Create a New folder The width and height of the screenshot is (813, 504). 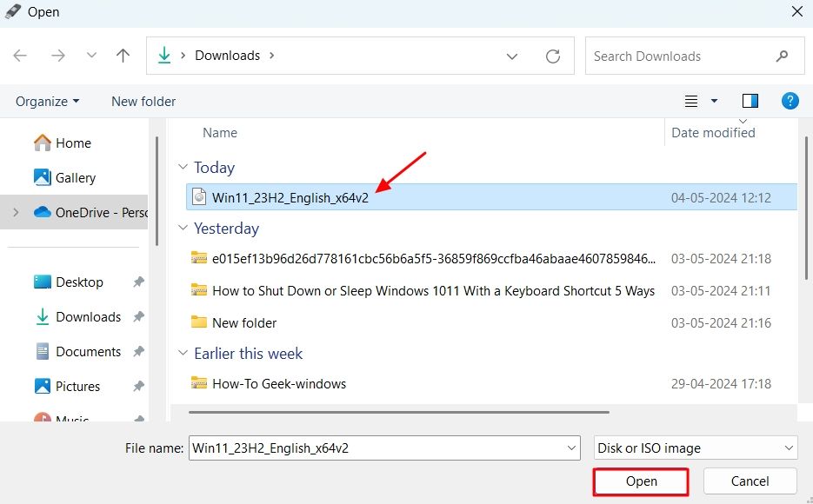[143, 101]
